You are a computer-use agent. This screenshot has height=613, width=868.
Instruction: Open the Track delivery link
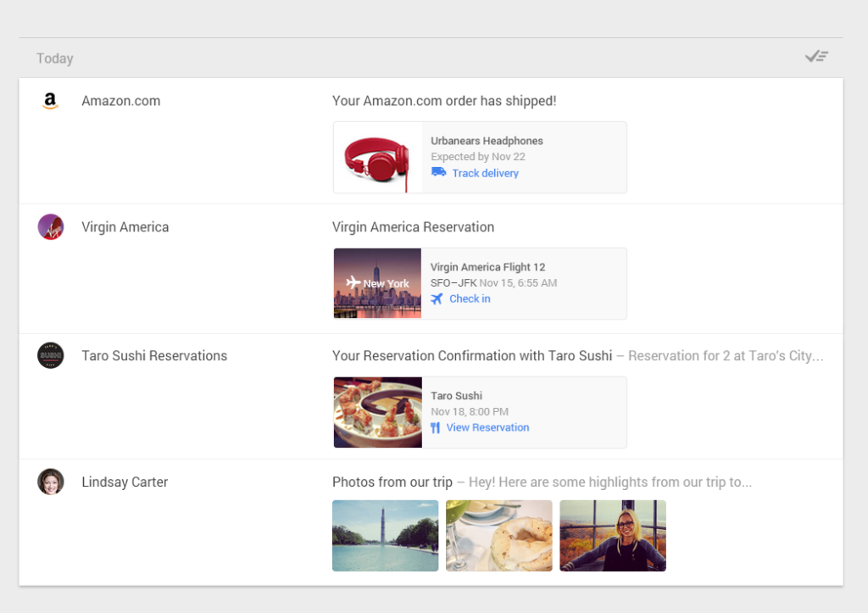coord(486,173)
